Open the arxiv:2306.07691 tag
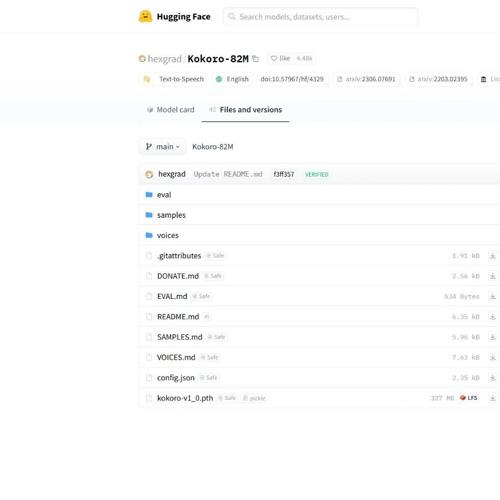Screen dimensions: 500x500 [366, 79]
